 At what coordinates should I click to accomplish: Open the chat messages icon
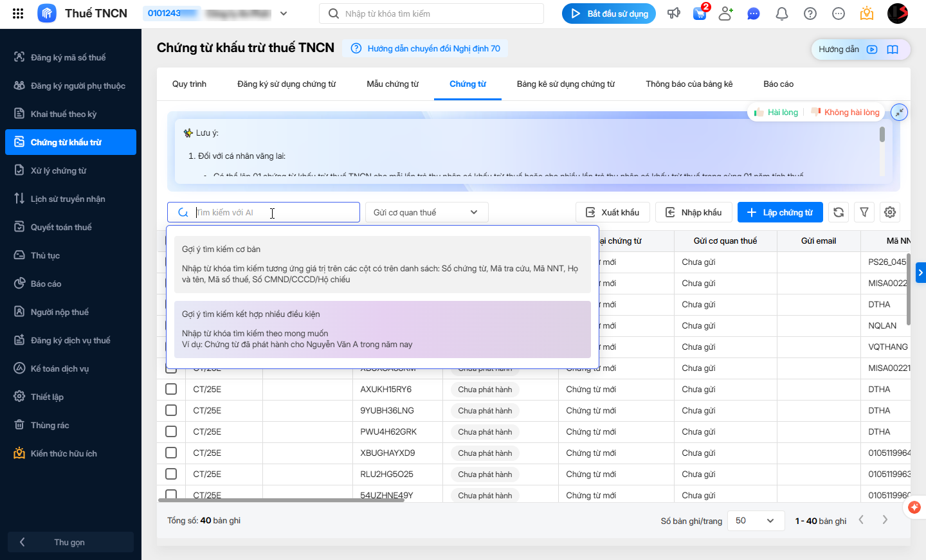754,14
